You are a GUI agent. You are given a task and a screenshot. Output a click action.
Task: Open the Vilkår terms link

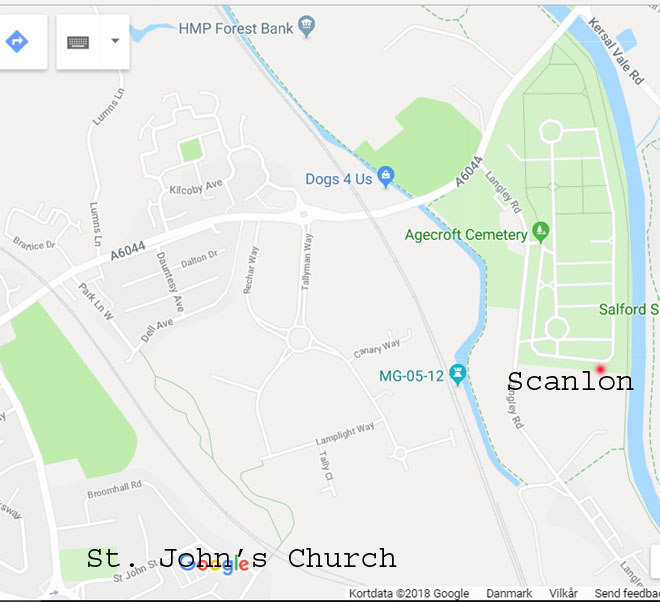(x=563, y=594)
